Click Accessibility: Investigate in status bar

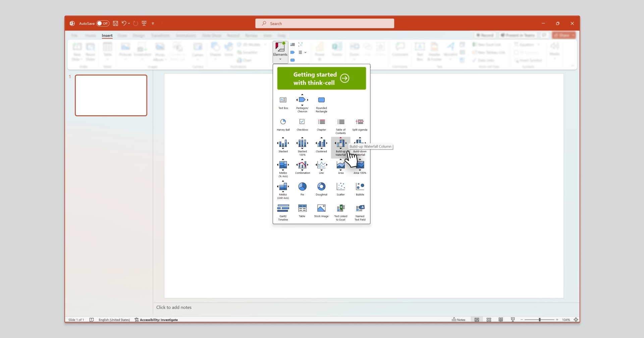[x=156, y=320]
